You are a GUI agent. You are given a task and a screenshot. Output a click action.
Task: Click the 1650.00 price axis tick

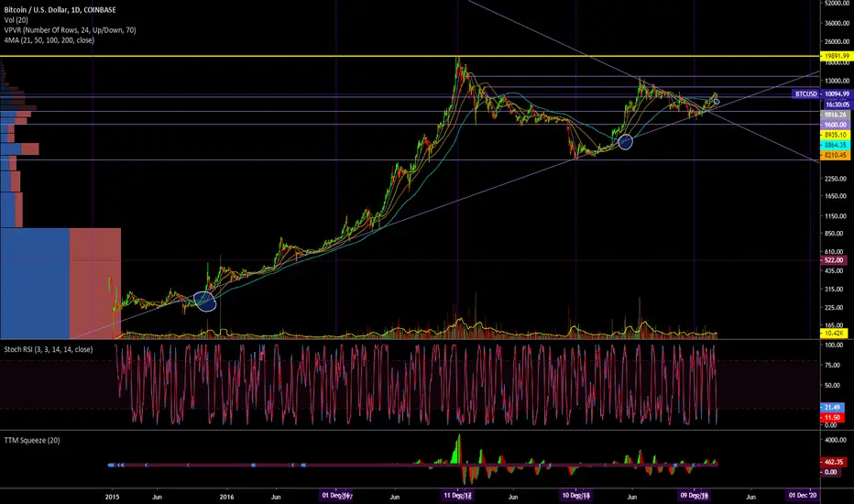[835, 196]
